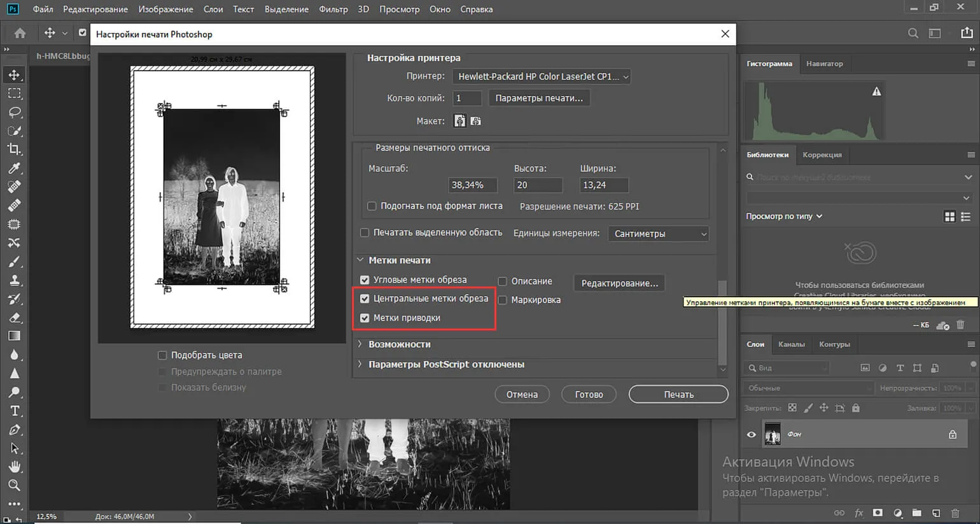Image resolution: width=980 pixels, height=524 pixels.
Task: Open the Фильтр menu
Action: pyautogui.click(x=333, y=10)
